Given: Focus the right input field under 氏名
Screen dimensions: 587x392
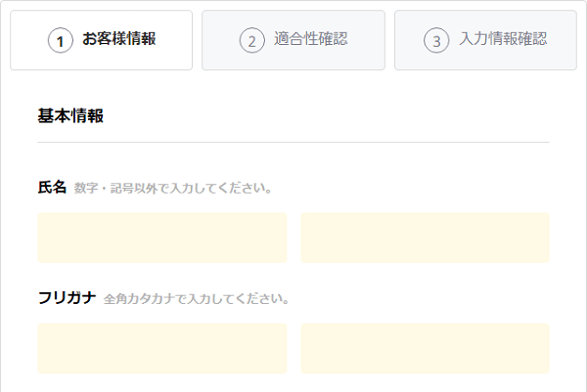Looking at the screenshot, I should 426,238.
